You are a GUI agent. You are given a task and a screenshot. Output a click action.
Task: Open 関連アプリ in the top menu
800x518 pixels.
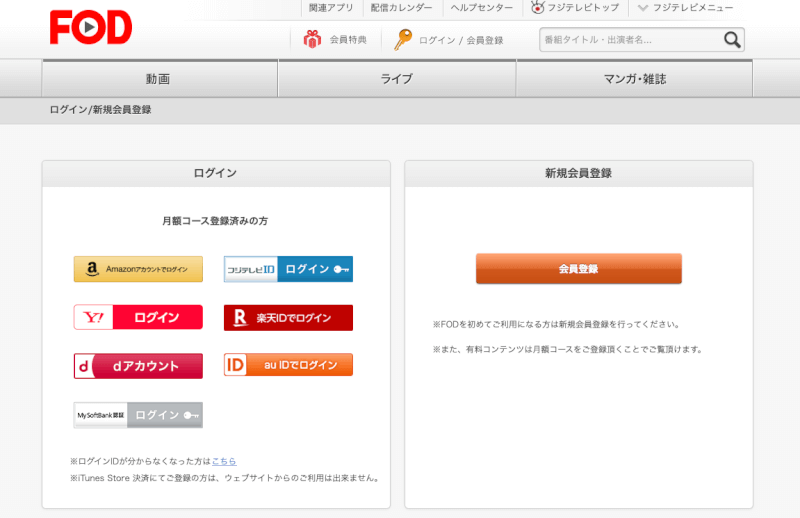coord(331,8)
